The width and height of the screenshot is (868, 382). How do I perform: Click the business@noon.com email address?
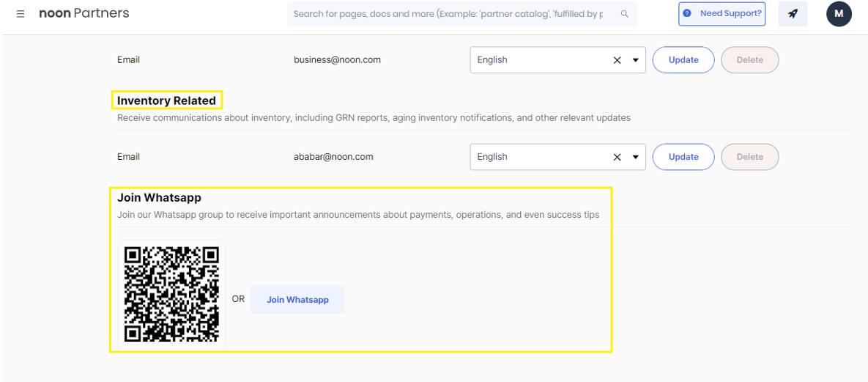[x=337, y=60]
